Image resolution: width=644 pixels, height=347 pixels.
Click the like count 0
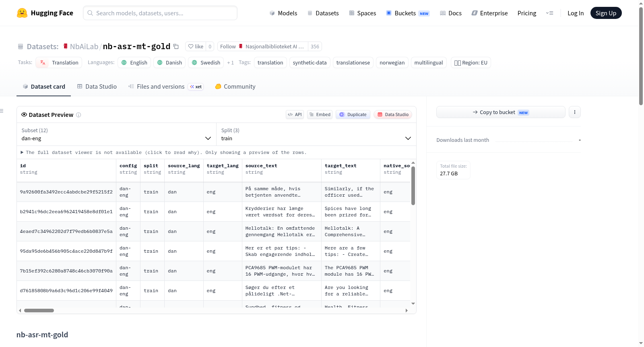click(210, 46)
